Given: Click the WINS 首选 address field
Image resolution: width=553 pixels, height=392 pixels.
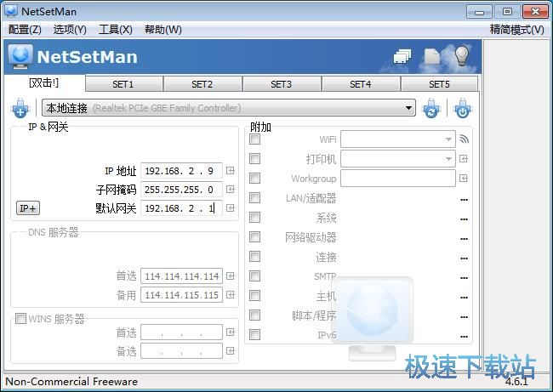Looking at the screenshot, I should 181,332.
